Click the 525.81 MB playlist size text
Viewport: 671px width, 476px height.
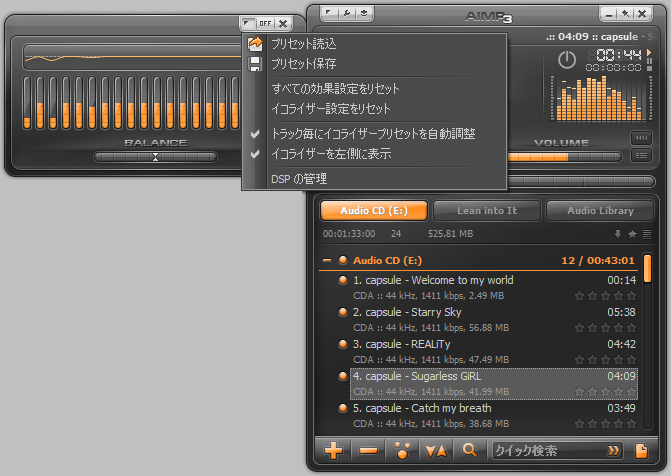[x=451, y=234]
